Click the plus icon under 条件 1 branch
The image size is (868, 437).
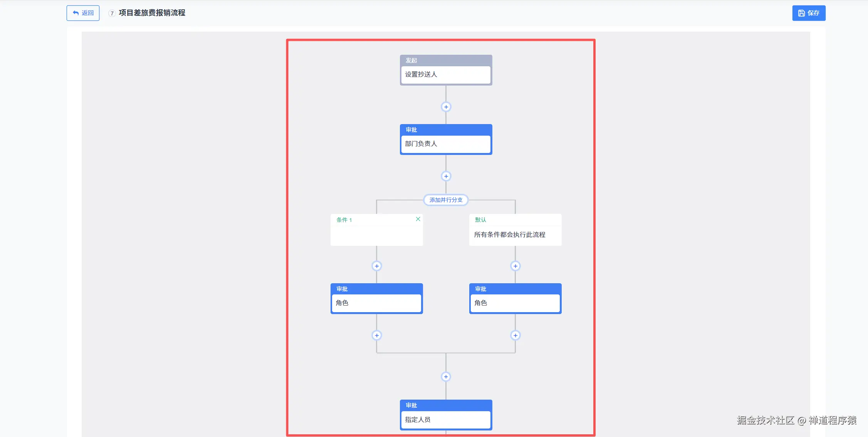pyautogui.click(x=376, y=266)
